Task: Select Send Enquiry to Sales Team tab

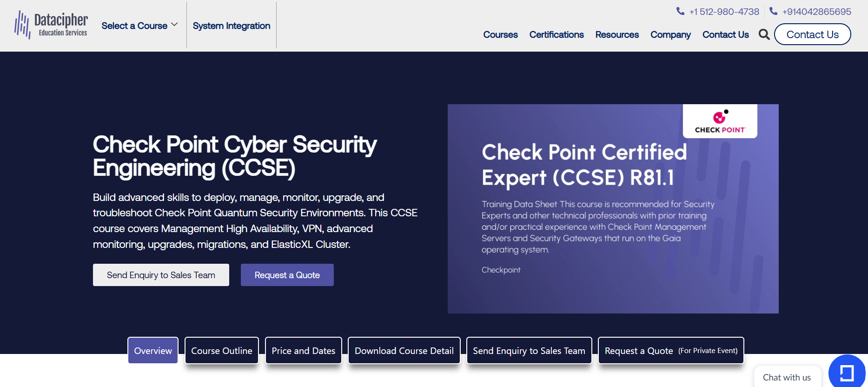Action: pos(529,350)
